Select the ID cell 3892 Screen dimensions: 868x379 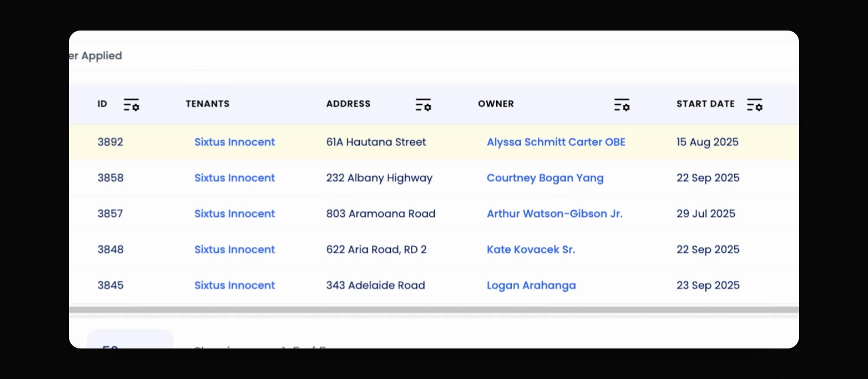[x=110, y=142]
